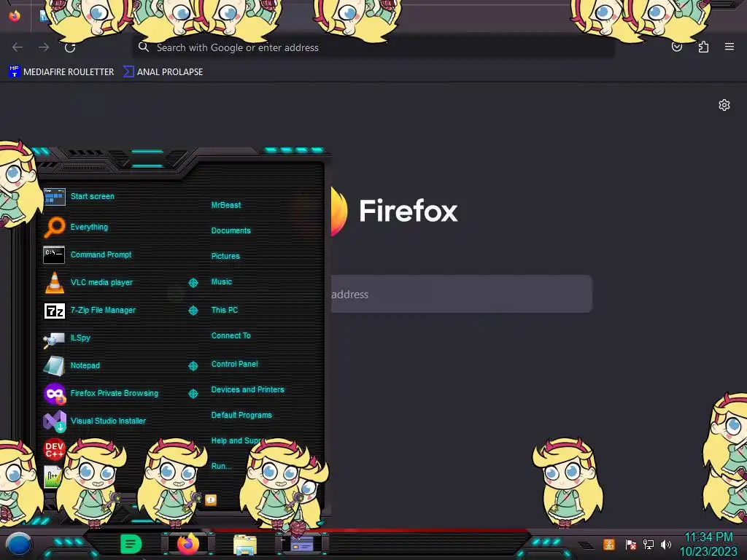
Task: Open volume speaker tray icon
Action: [x=666, y=544]
